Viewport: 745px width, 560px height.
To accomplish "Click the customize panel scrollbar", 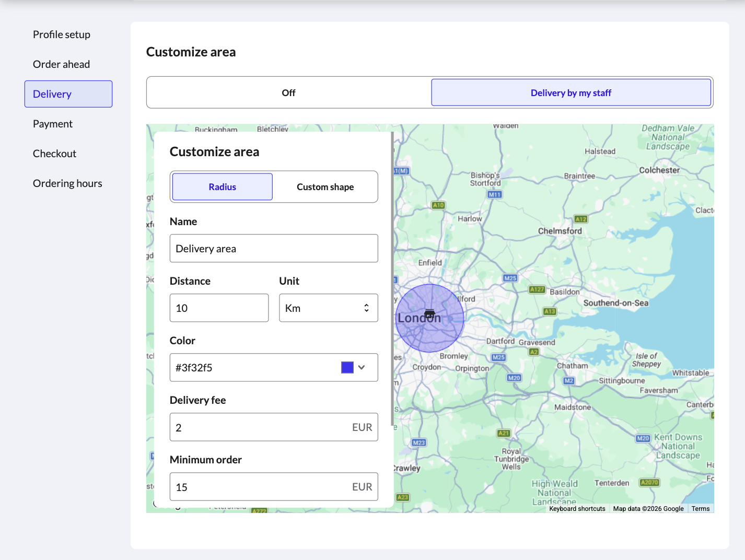I will coord(392,278).
